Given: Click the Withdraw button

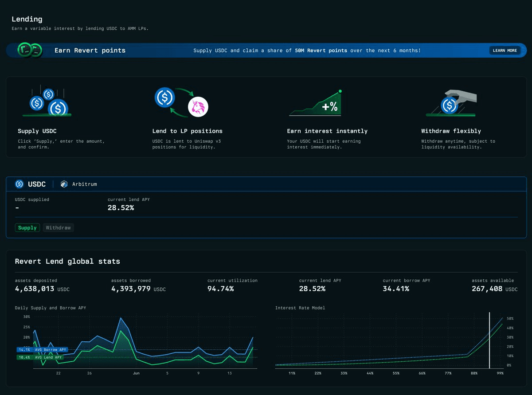Looking at the screenshot, I should tap(58, 227).
